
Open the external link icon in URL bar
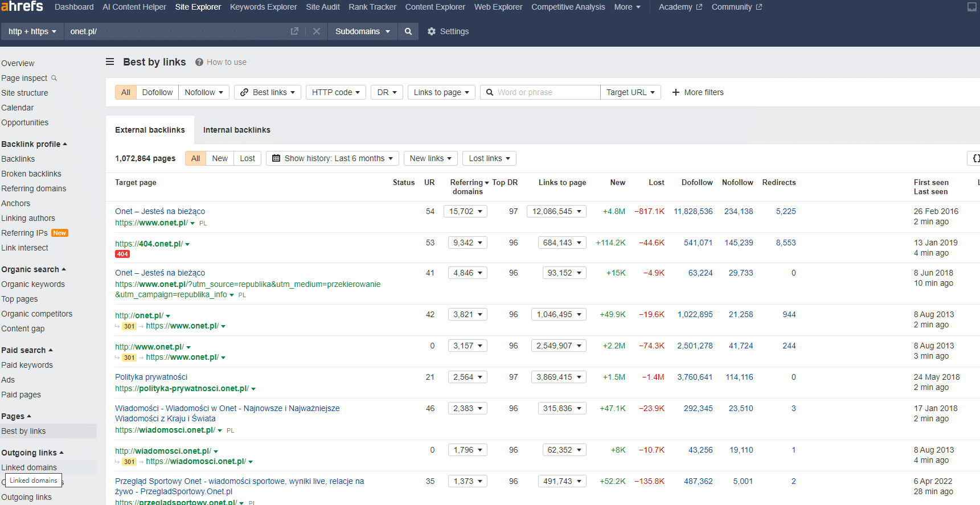pos(294,31)
